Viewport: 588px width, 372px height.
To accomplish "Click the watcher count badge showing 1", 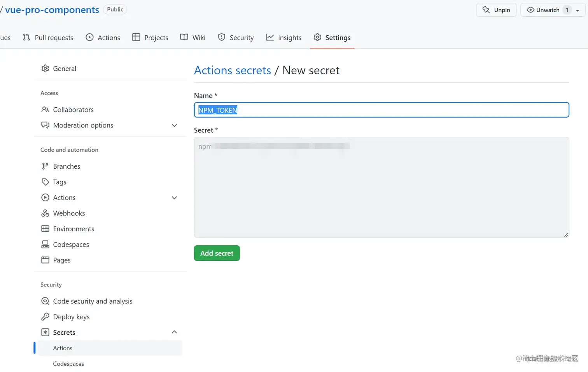I will [567, 10].
